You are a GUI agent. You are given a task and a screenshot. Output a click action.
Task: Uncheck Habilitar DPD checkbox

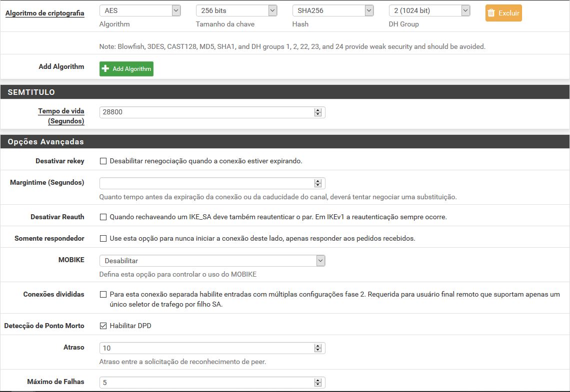coord(103,326)
